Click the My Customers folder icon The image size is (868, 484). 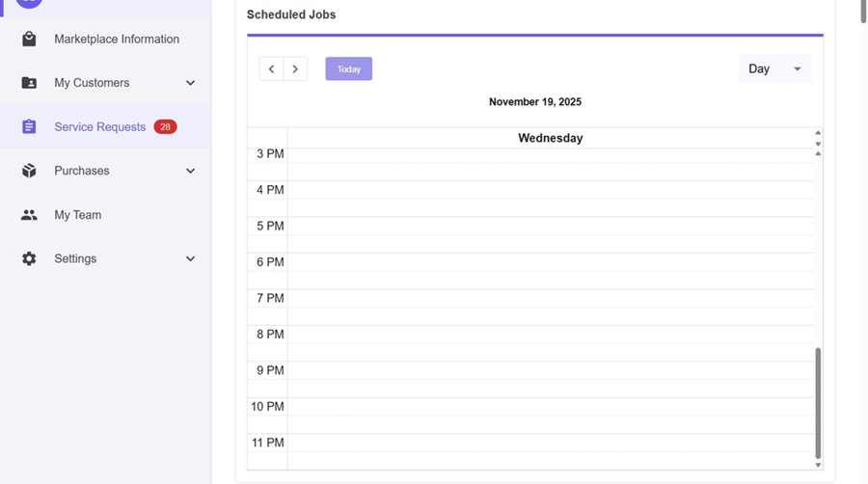click(x=29, y=83)
